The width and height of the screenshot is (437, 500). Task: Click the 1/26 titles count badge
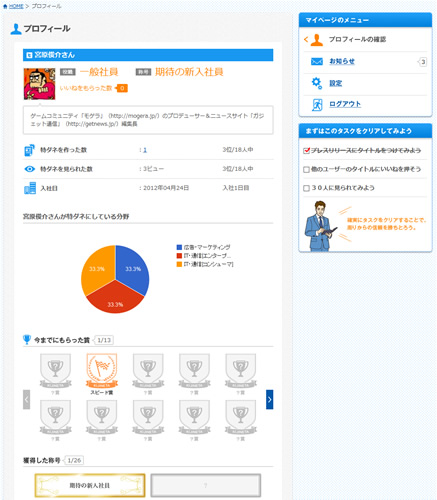point(74,460)
